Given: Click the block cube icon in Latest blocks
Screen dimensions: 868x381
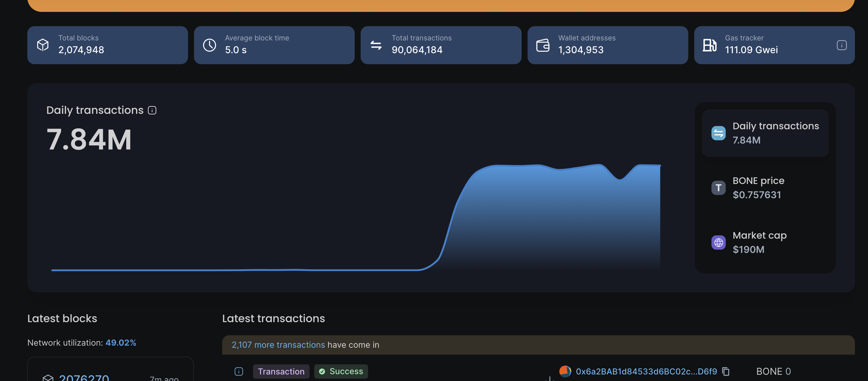Looking at the screenshot, I should click(x=48, y=378).
